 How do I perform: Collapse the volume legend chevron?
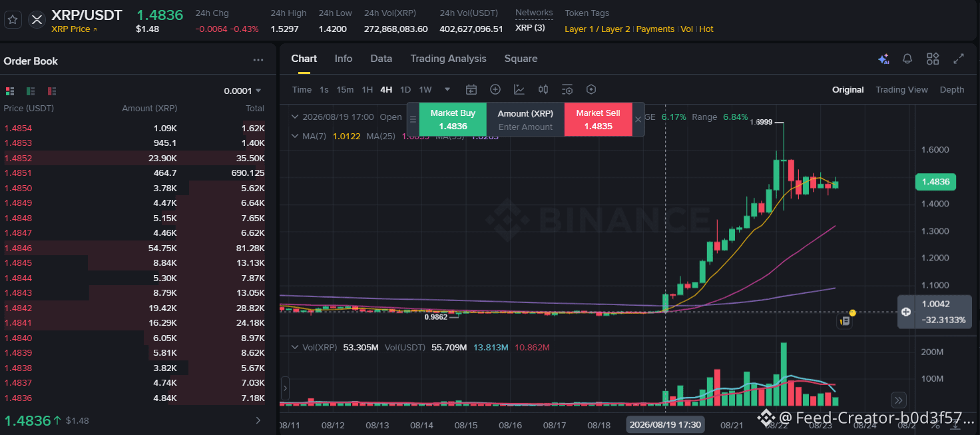point(296,347)
